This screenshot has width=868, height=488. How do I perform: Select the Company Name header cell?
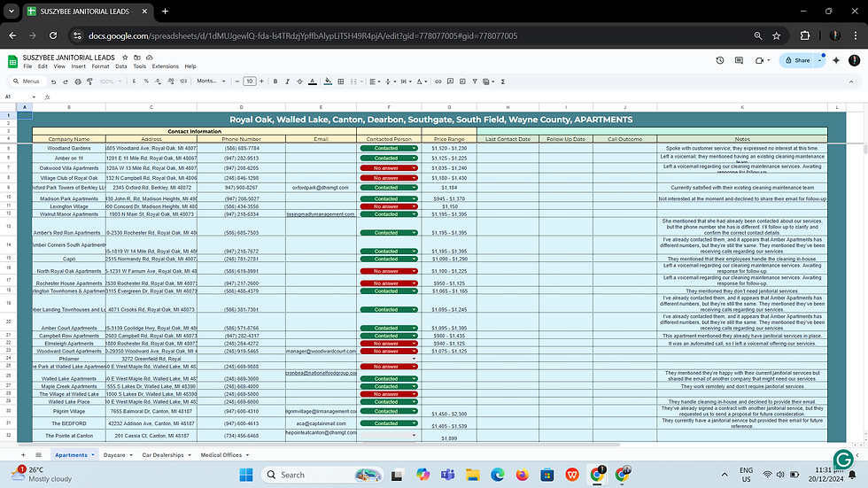pyautogui.click(x=69, y=139)
